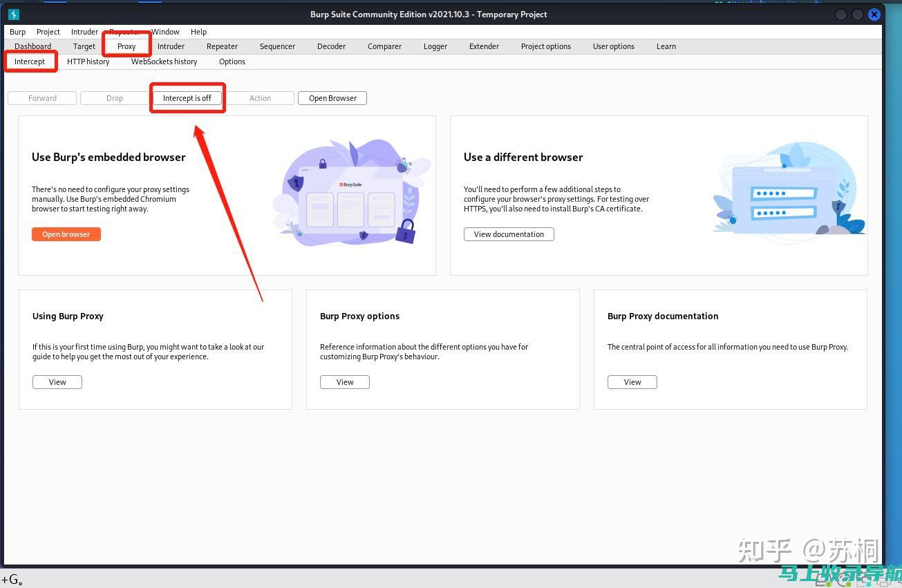Open the Project options tab
The height and width of the screenshot is (588, 902).
(x=546, y=46)
